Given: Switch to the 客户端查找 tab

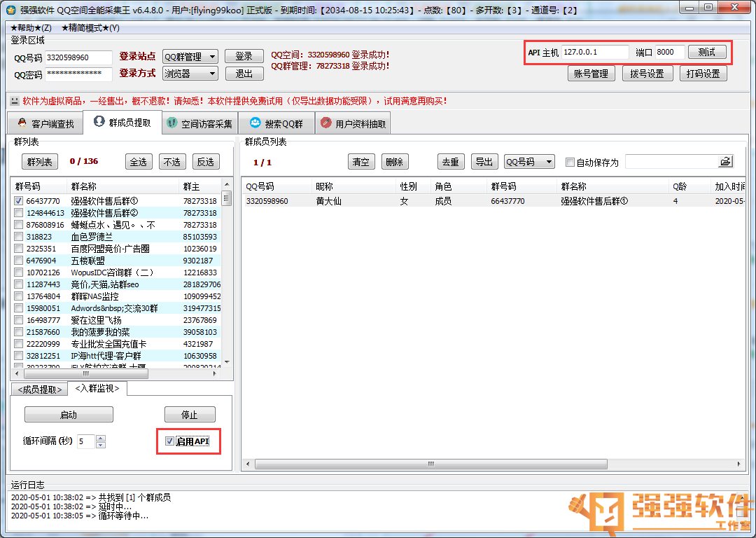Looking at the screenshot, I should coord(45,123).
